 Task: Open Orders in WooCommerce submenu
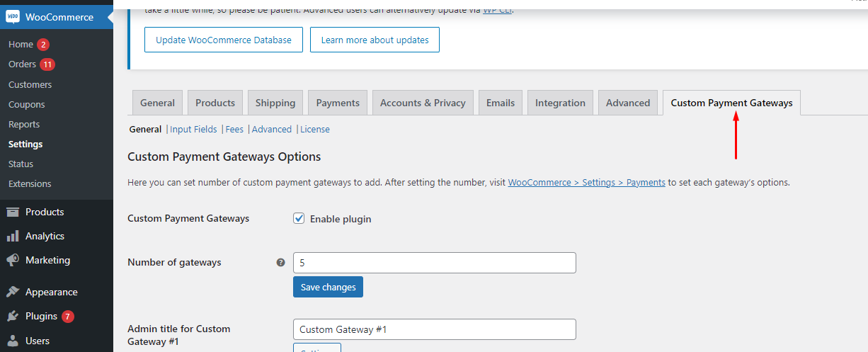[x=22, y=64]
